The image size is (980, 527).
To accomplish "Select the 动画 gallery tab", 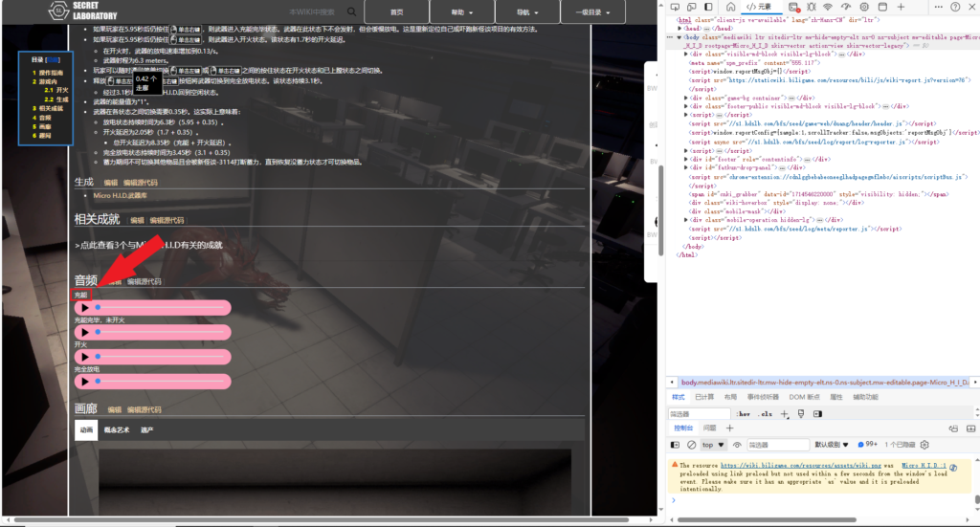I will pos(86,430).
